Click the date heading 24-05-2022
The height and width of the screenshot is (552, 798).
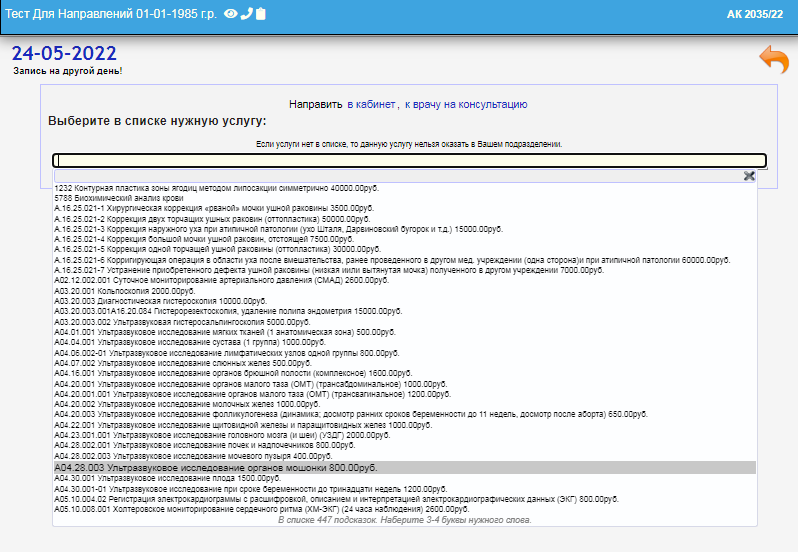click(64, 53)
